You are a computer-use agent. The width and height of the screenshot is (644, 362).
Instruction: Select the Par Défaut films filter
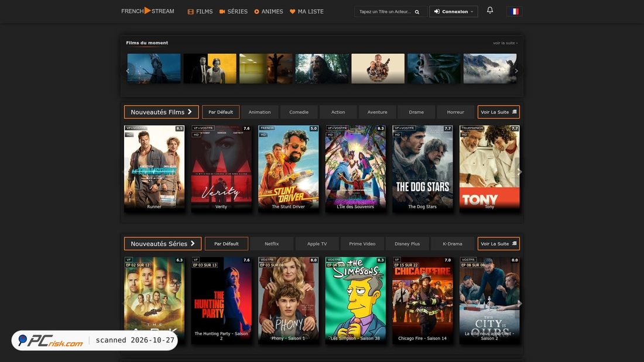click(221, 112)
